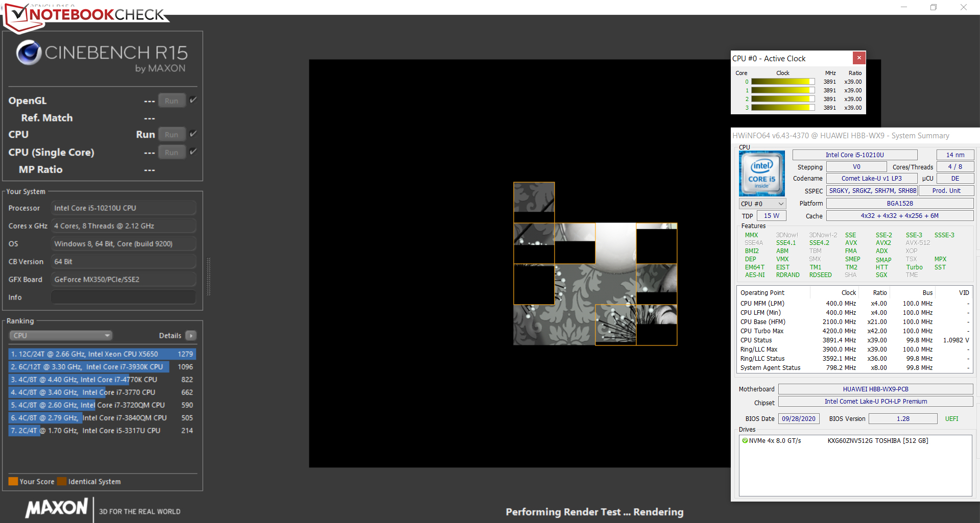This screenshot has height=523, width=980.
Task: Click Intel Comet Lake-U PCH-LP Premium chipset
Action: [875, 402]
